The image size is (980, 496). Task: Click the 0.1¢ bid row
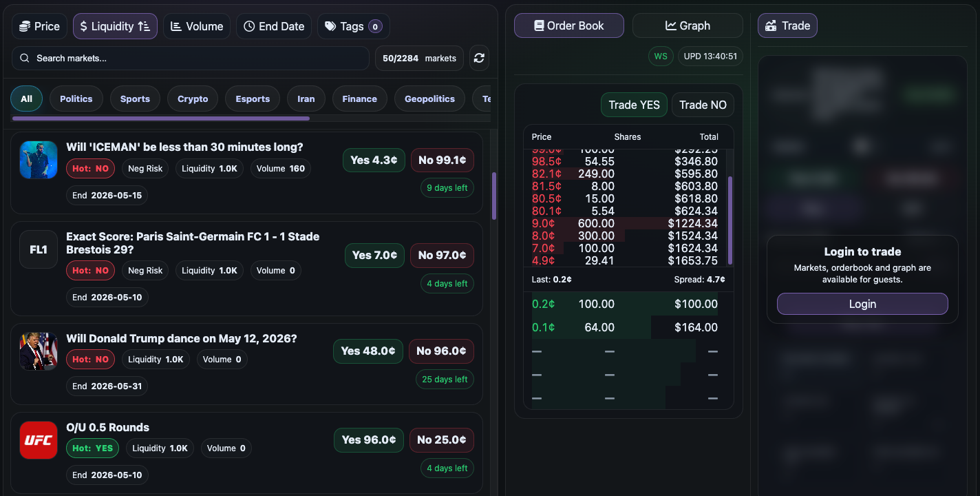[625, 327]
